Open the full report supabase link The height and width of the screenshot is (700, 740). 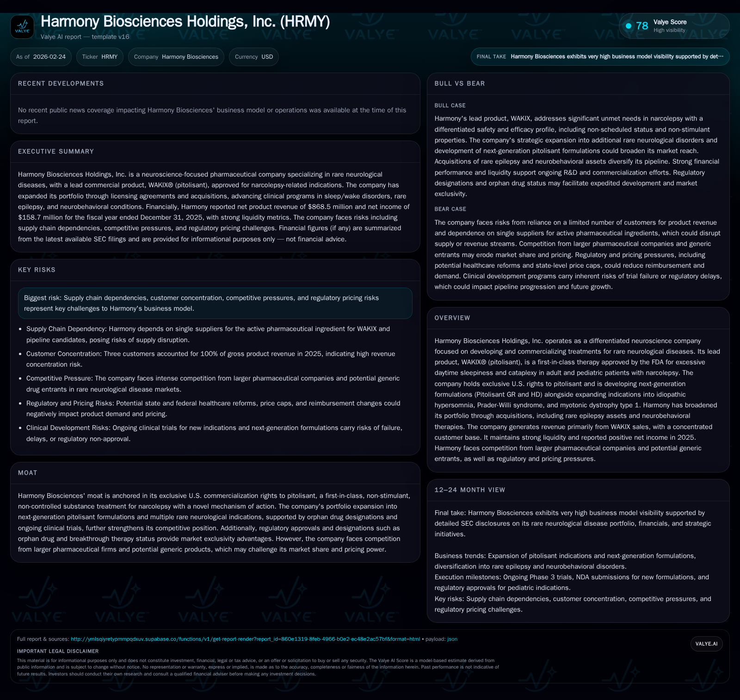[x=245, y=639]
